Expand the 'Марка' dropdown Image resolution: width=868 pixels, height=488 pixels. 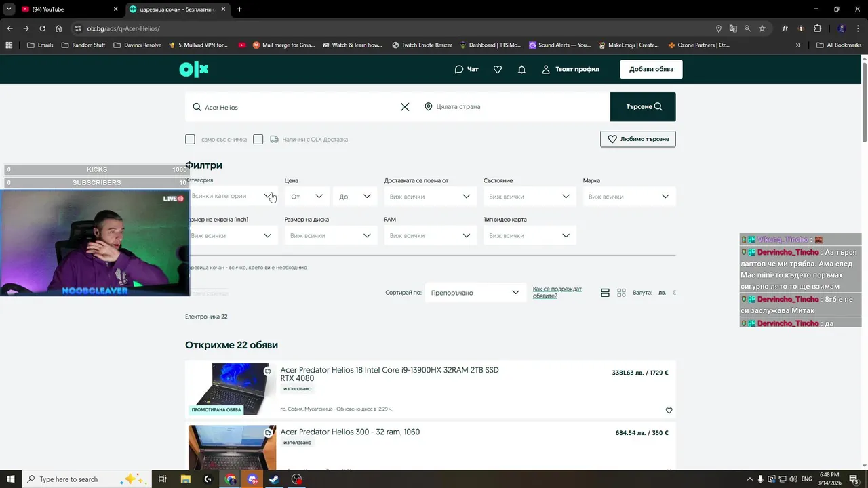629,196
